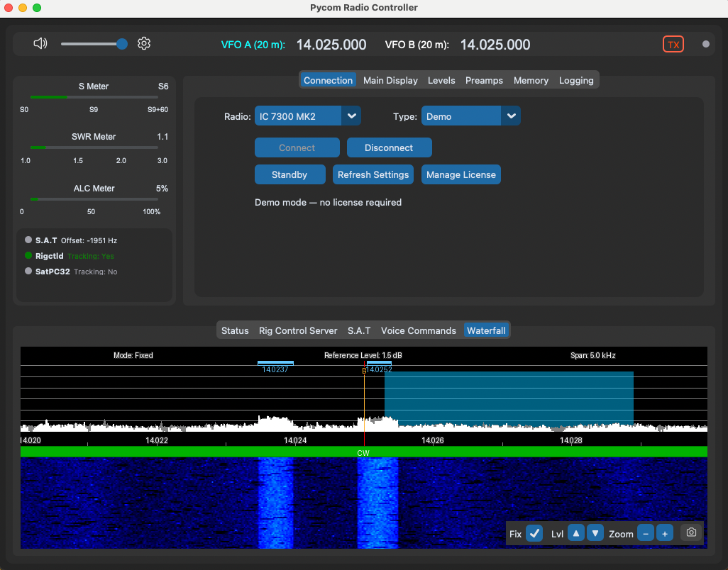The width and height of the screenshot is (728, 570).
Task: Click the Rigctld green status indicator
Action: pyautogui.click(x=28, y=255)
